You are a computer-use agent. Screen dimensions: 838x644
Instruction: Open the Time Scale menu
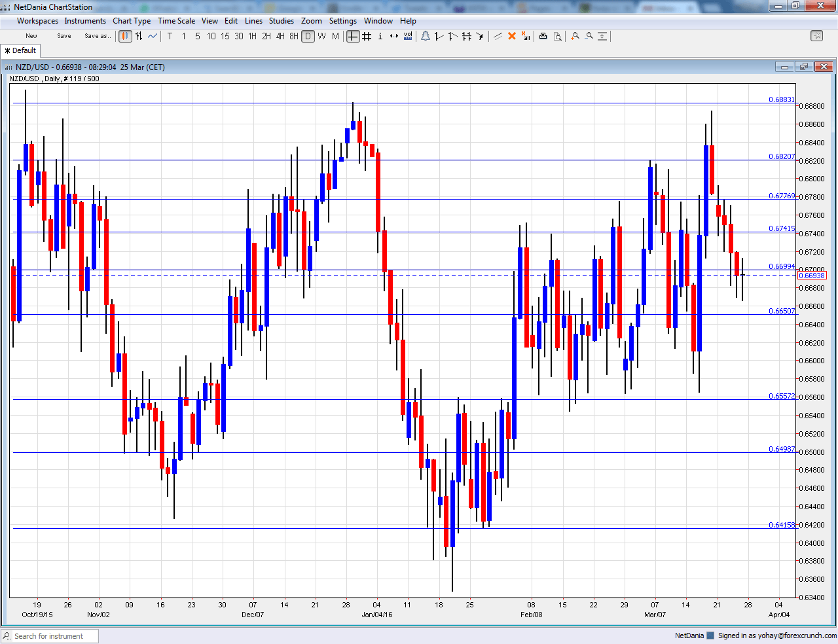point(176,20)
